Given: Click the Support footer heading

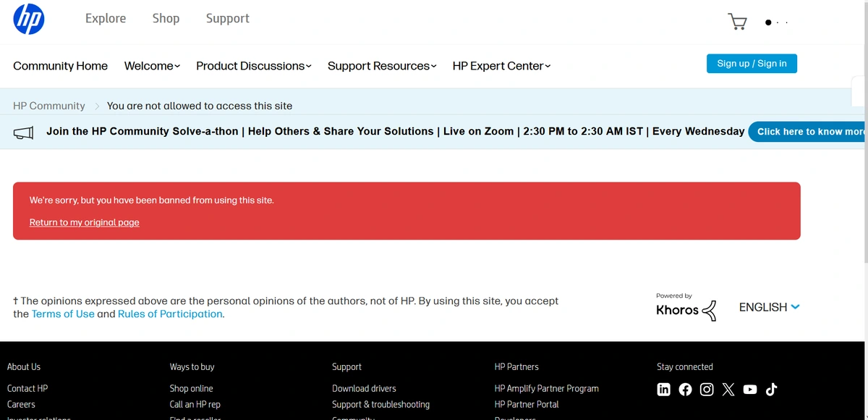Looking at the screenshot, I should (346, 366).
